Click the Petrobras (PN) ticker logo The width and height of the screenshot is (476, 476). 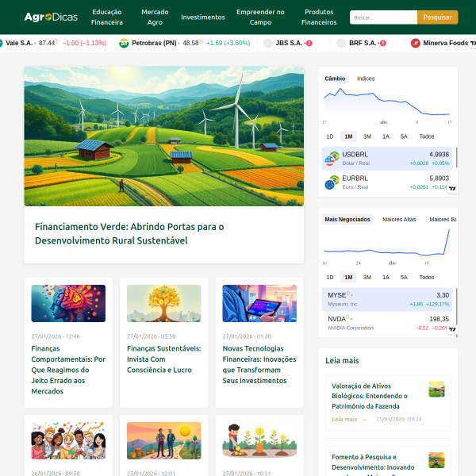(x=124, y=43)
